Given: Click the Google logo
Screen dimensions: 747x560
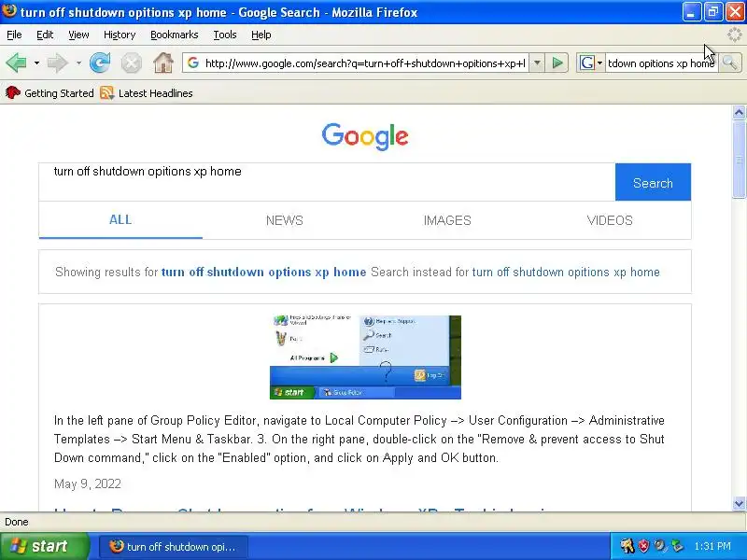Looking at the screenshot, I should pyautogui.click(x=365, y=136).
